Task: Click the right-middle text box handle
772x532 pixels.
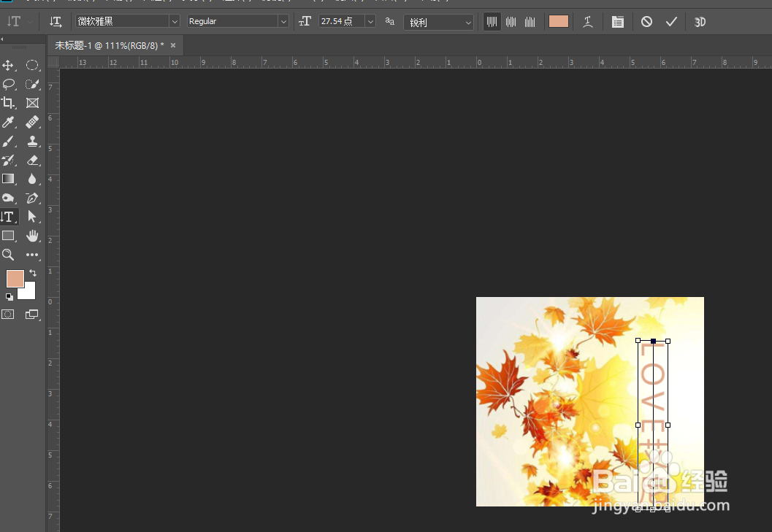Action: coord(668,425)
